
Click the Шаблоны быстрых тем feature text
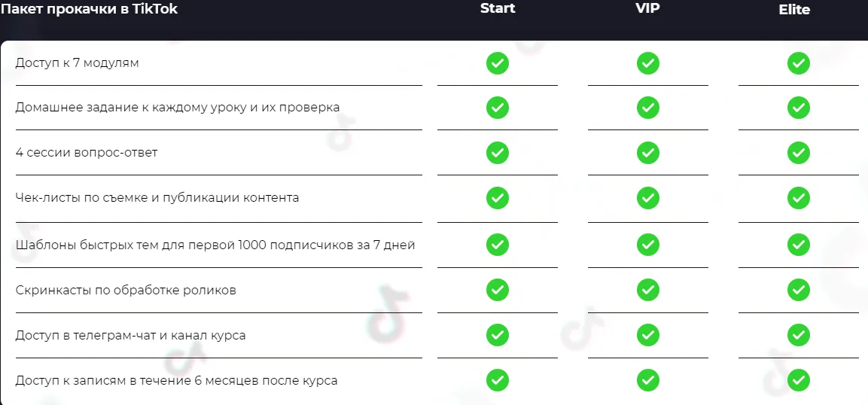pos(215,245)
